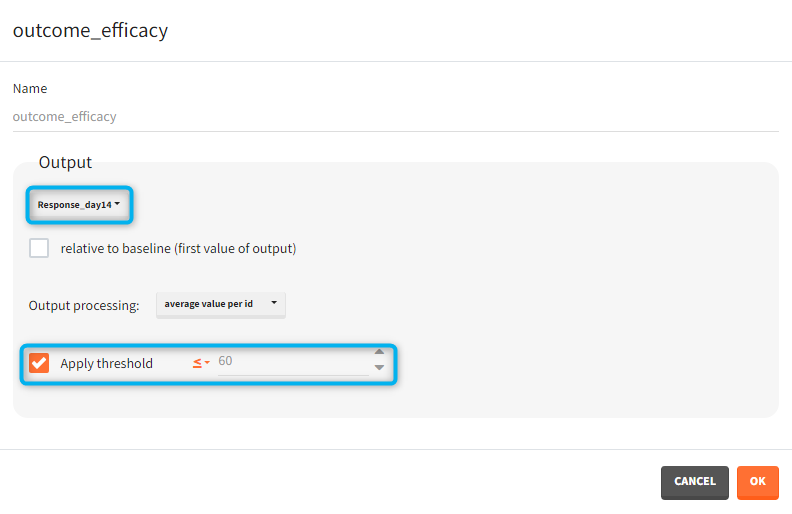Click the 'Apply threshold' label text
792x514 pixels.
pos(106,363)
